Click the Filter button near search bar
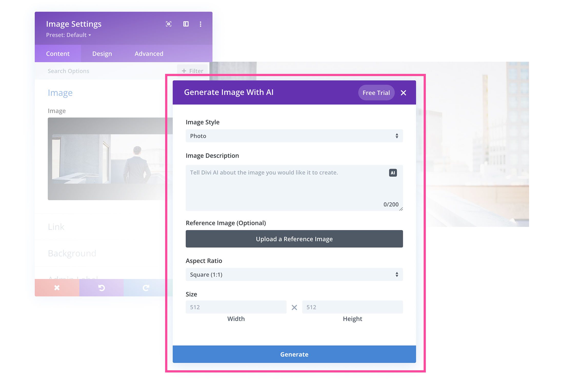The image size is (564, 392). point(192,70)
